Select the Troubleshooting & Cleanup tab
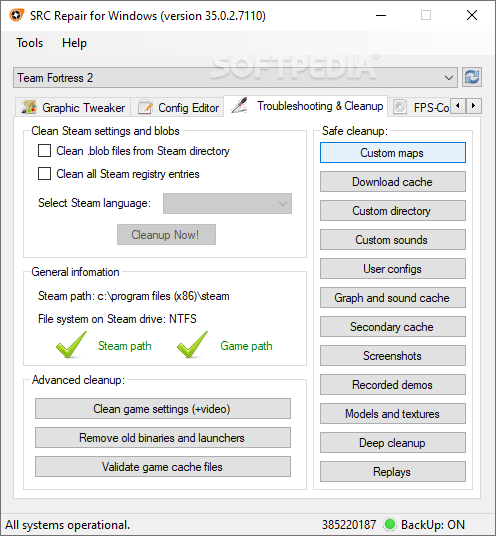This screenshot has width=496, height=536. [x=306, y=106]
